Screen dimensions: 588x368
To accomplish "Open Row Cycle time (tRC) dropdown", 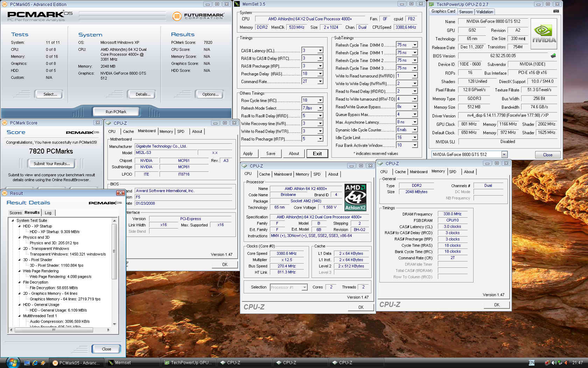I will click(320, 100).
